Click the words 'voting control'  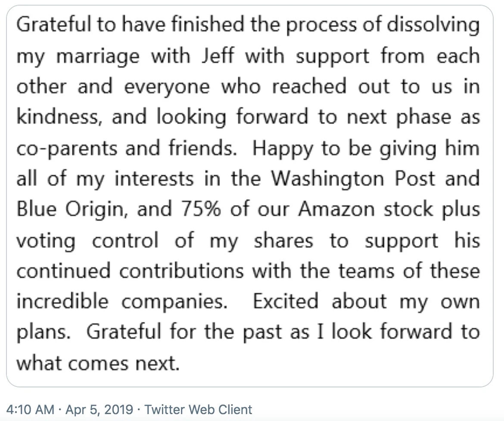87,240
